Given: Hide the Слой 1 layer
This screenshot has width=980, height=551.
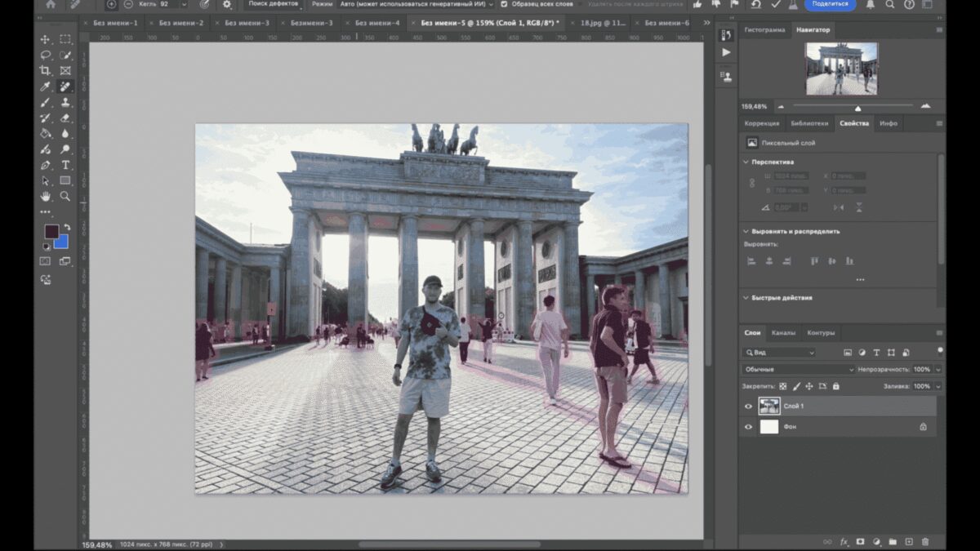Looking at the screenshot, I should [x=749, y=407].
